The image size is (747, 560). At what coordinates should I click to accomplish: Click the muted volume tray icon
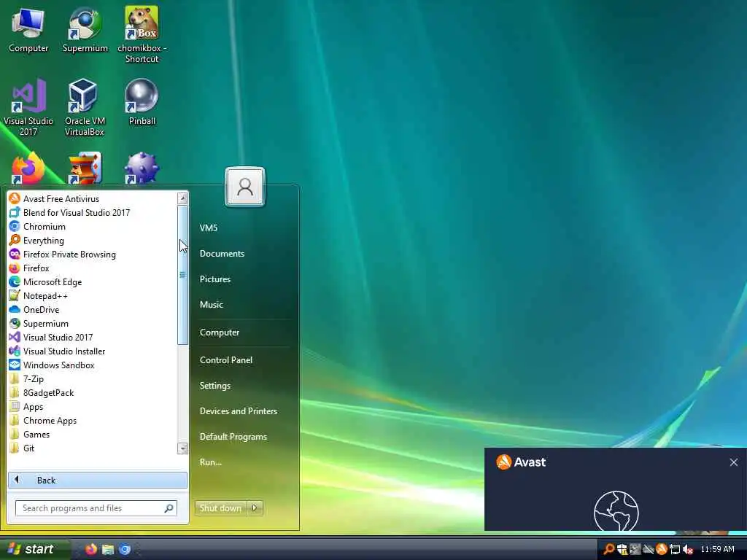click(687, 549)
